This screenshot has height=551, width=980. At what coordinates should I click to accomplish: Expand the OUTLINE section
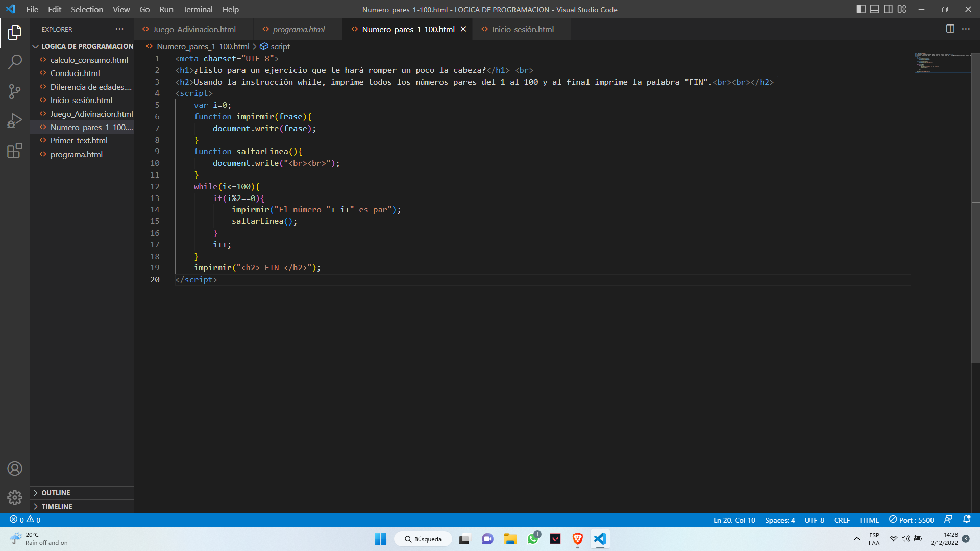82,493
